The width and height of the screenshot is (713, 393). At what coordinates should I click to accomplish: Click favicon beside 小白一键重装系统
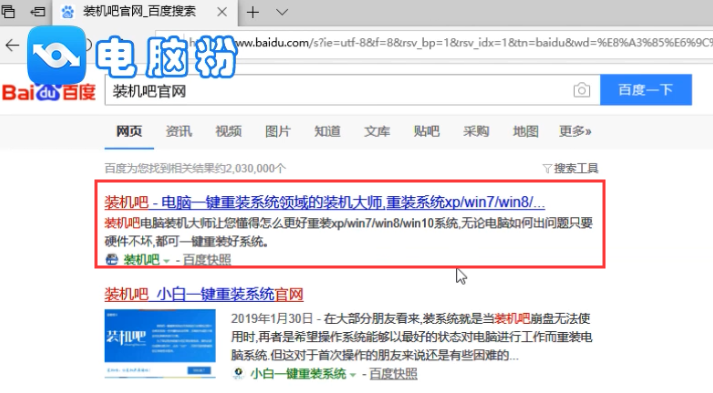pyautogui.click(x=238, y=373)
